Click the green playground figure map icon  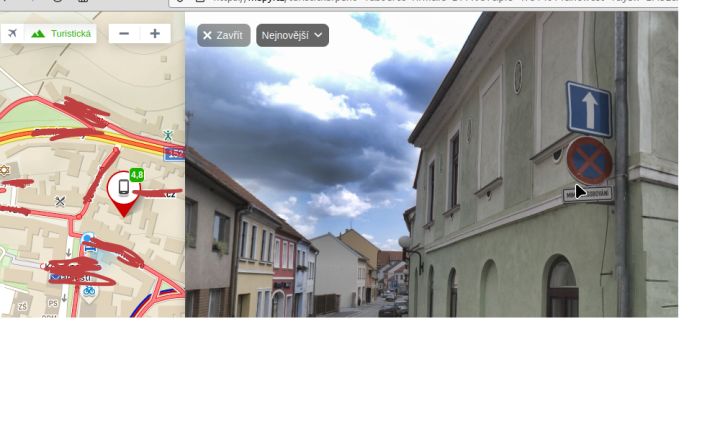pyautogui.click(x=168, y=135)
